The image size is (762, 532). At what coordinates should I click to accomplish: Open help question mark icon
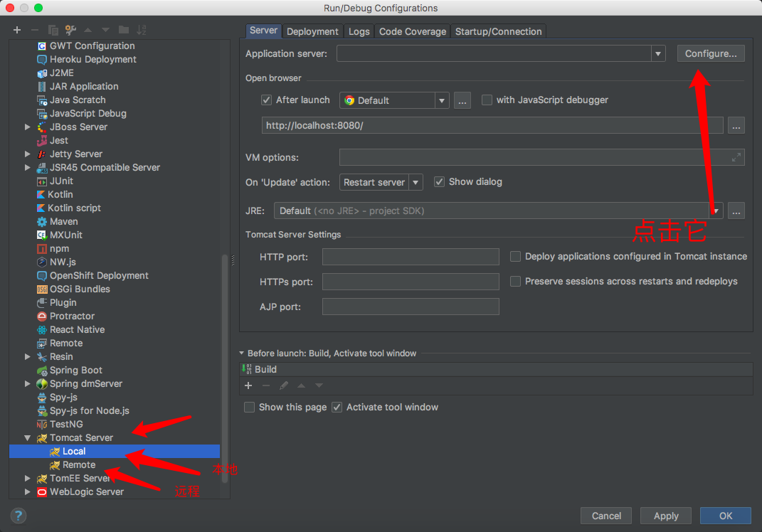click(18, 516)
